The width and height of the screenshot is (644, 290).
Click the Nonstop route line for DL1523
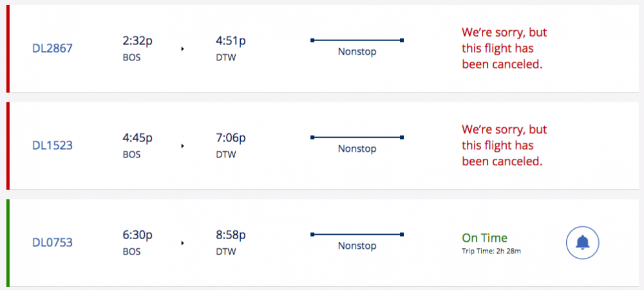pyautogui.click(x=357, y=138)
